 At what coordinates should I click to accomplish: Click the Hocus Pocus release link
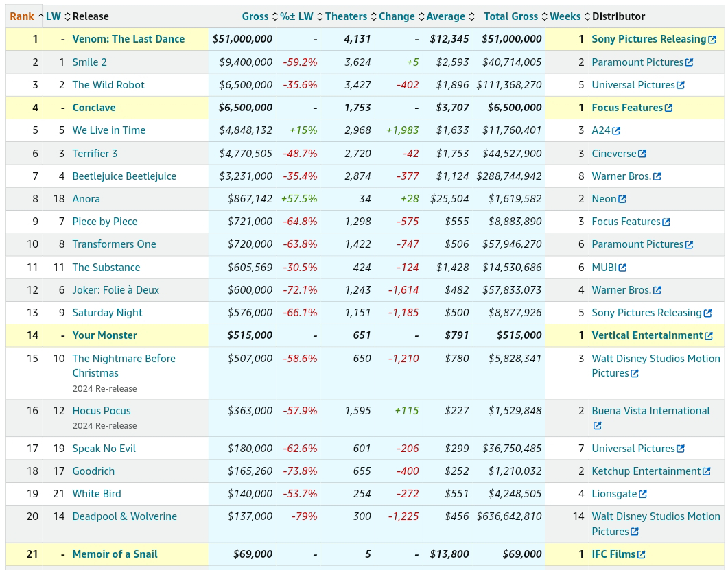[102, 411]
